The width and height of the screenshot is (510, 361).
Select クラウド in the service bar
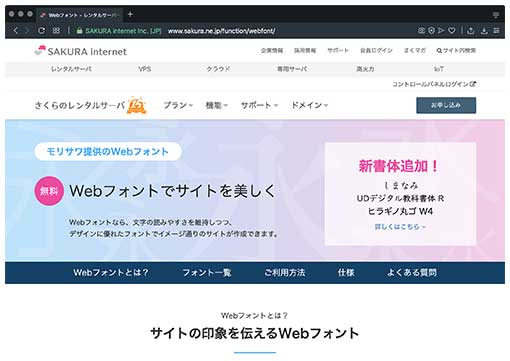[218, 69]
